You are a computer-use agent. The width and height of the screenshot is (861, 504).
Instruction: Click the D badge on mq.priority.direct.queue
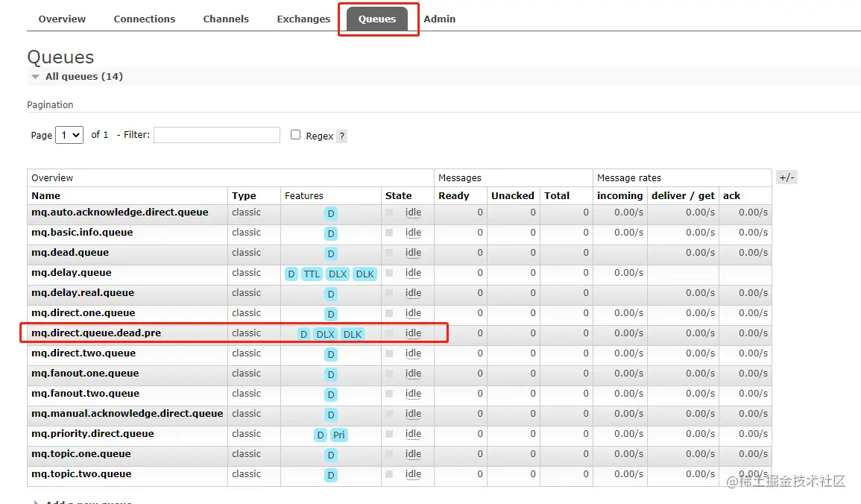[x=320, y=435]
